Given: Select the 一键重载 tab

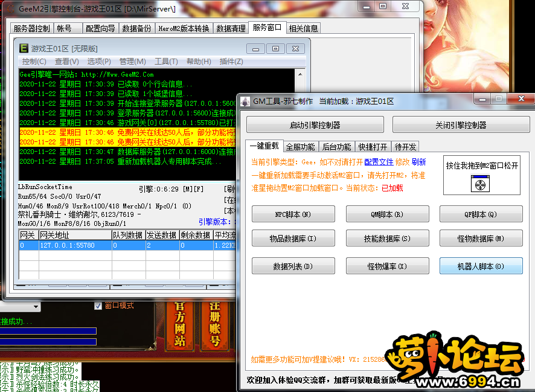Looking at the screenshot, I should coord(264,146).
